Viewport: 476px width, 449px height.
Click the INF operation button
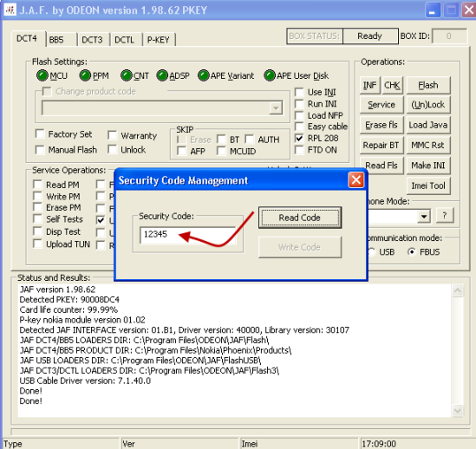(369, 85)
